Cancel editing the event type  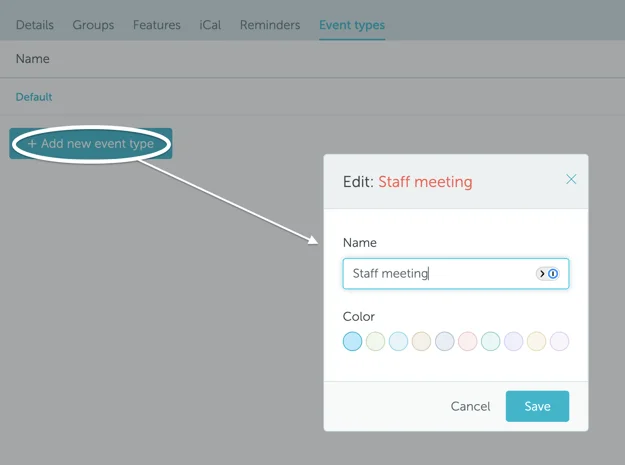[x=470, y=406]
